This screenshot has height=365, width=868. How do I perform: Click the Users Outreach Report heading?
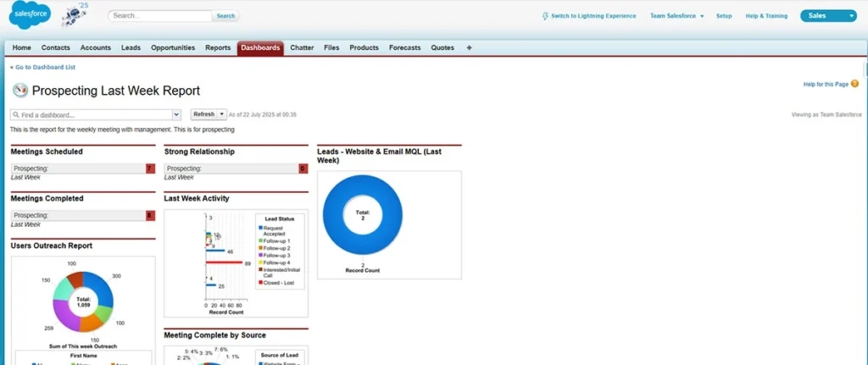pos(52,246)
